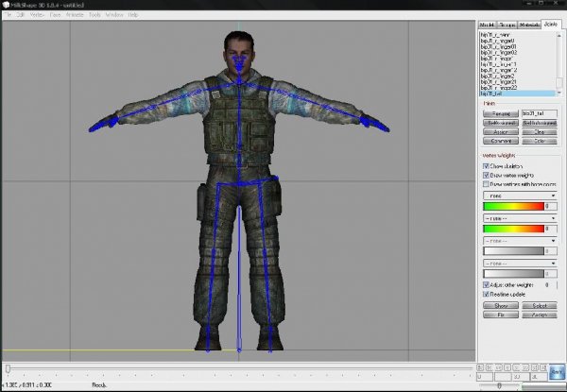Switch to the Materials tab
This screenshot has width=567, height=392.
point(529,25)
